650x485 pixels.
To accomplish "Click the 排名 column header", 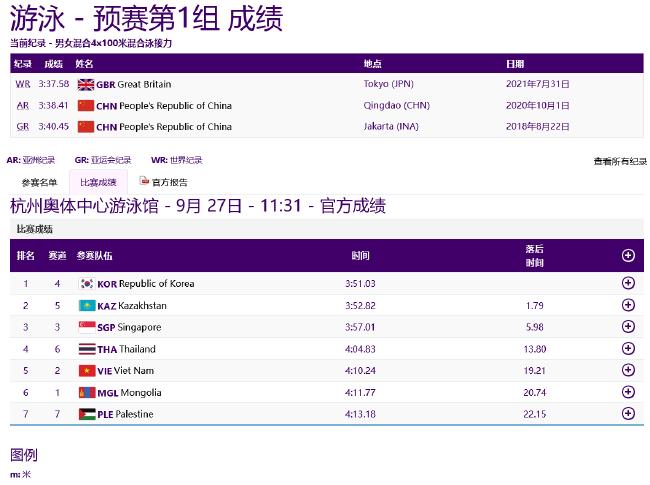I will [x=26, y=255].
